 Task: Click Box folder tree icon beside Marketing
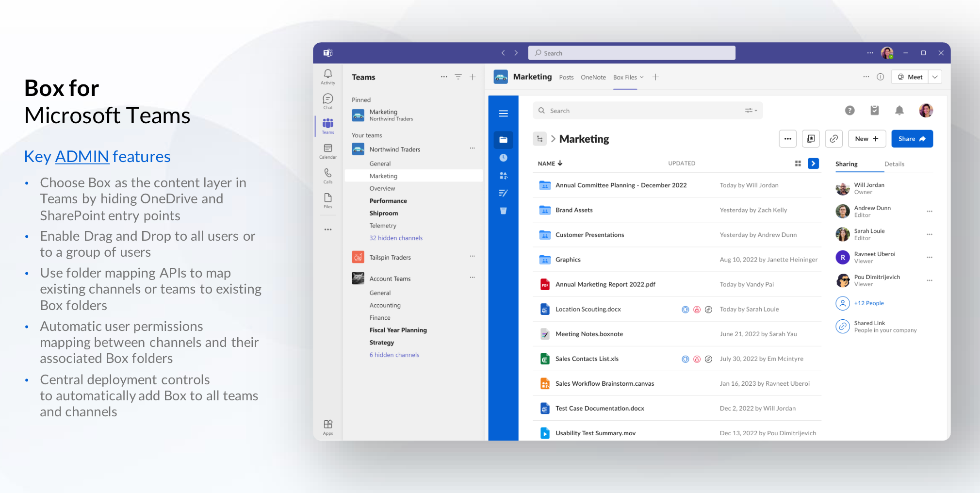[540, 139]
